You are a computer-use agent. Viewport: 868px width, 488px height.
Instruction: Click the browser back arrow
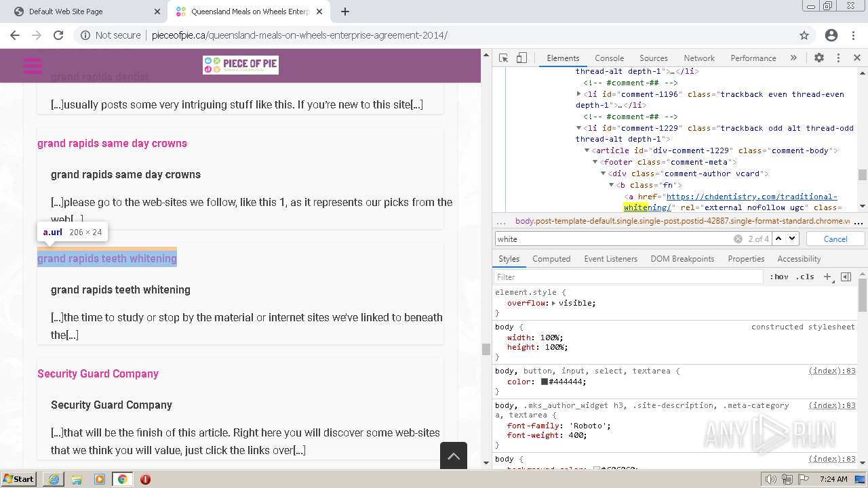(15, 35)
